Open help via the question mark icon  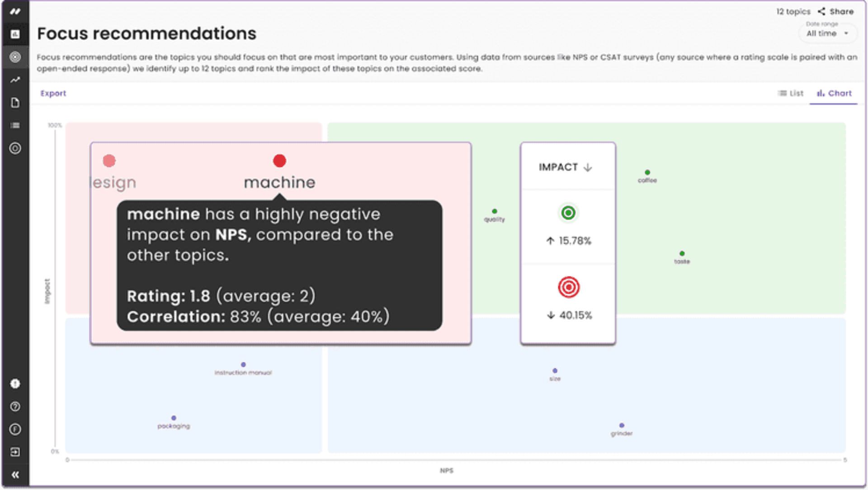coord(15,407)
